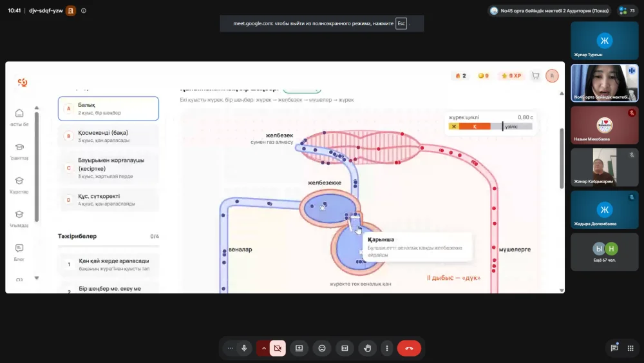Open more options three-dot menu
Image resolution: width=644 pixels, height=363 pixels.
387,348
